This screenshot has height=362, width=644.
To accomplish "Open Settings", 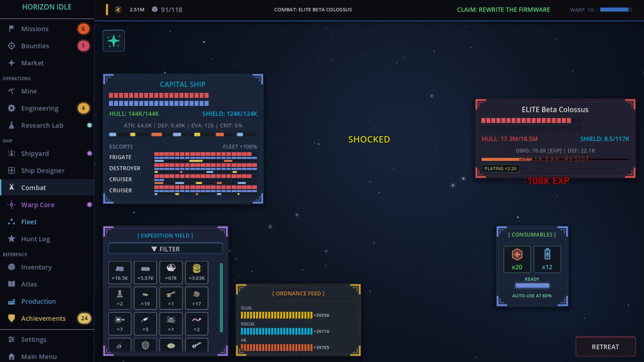I will pyautogui.click(x=47, y=340).
